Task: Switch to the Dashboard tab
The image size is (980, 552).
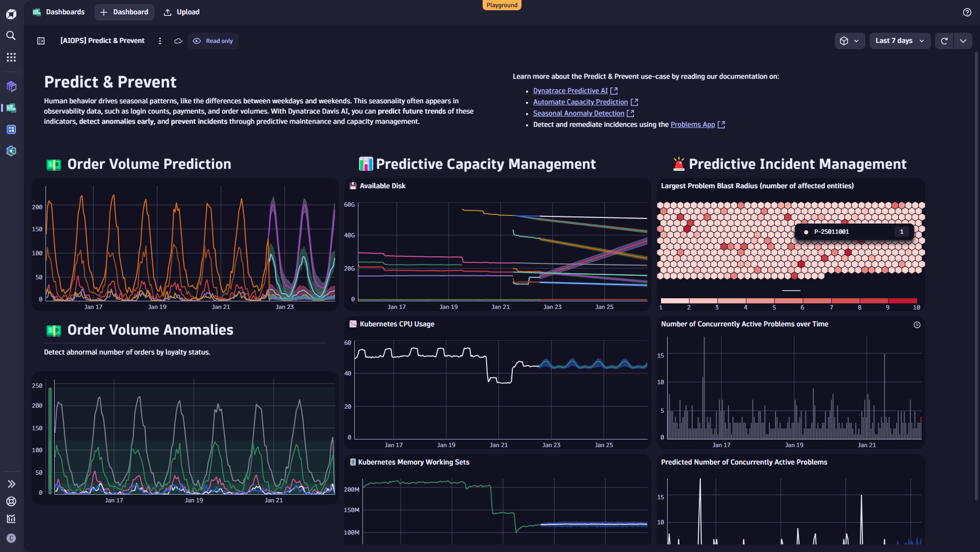Action: (x=124, y=11)
